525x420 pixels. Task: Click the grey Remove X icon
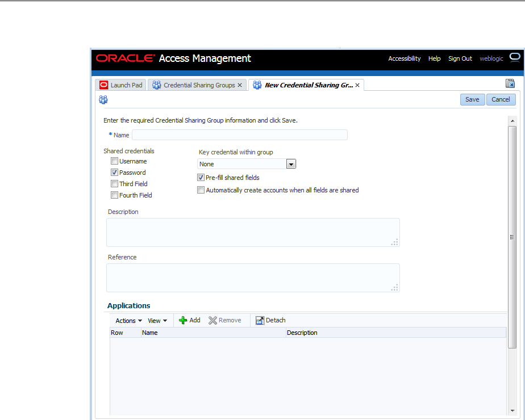tap(213, 320)
